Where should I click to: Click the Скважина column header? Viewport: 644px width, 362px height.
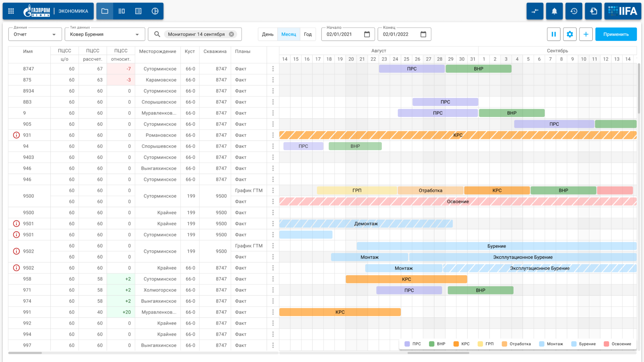215,51
